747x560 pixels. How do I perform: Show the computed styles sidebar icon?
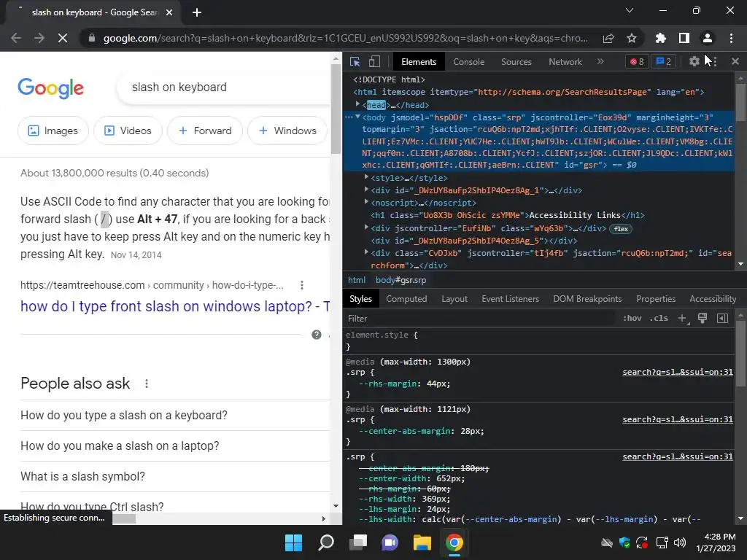[x=723, y=319]
